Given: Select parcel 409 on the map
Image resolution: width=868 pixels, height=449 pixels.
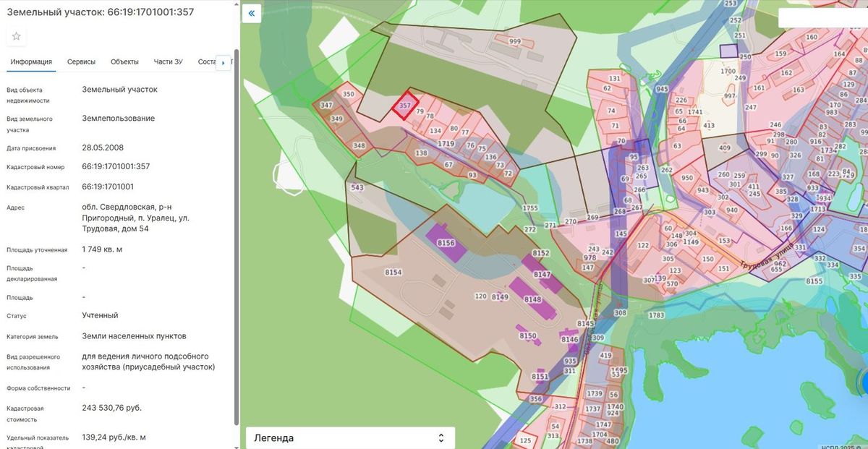Looking at the screenshot, I should pos(724,148).
